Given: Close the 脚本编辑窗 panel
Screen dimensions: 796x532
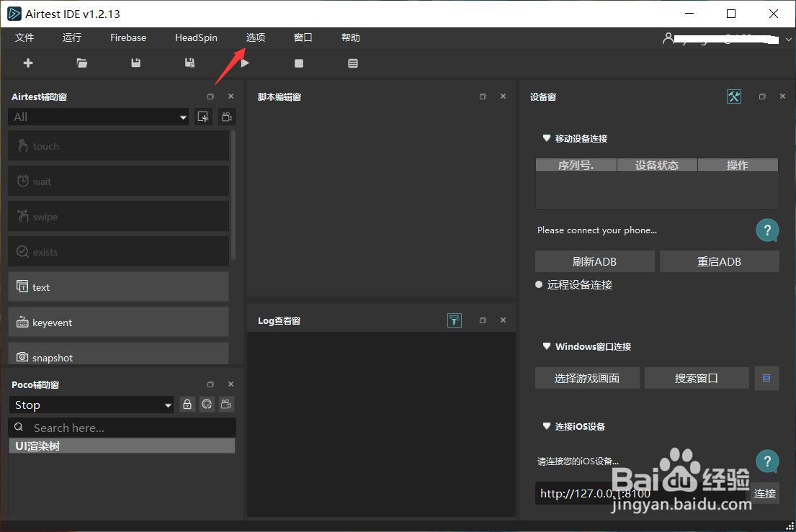Looking at the screenshot, I should tap(503, 96).
